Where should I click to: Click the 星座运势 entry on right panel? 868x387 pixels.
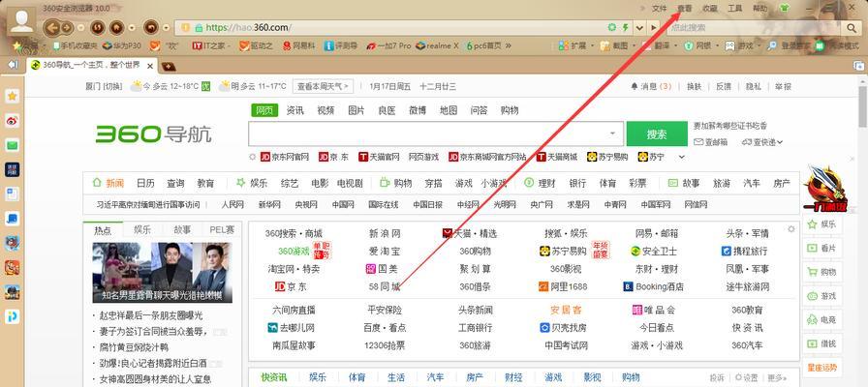[x=822, y=367]
